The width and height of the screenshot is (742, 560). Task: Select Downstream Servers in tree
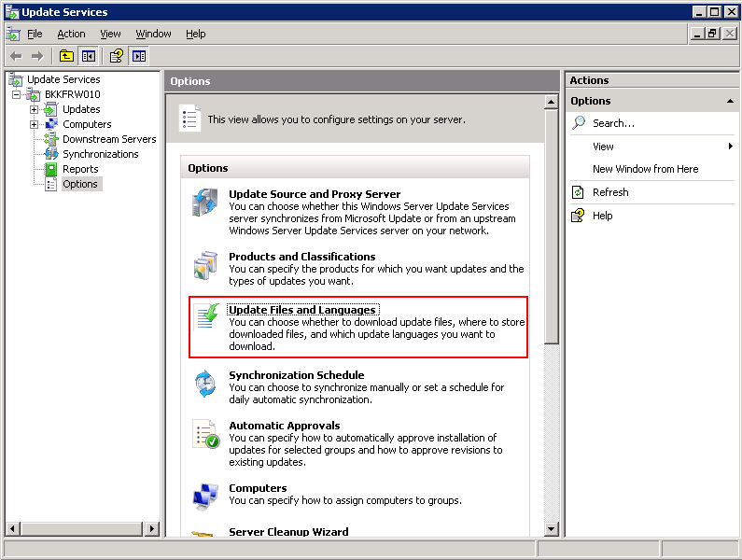(109, 139)
